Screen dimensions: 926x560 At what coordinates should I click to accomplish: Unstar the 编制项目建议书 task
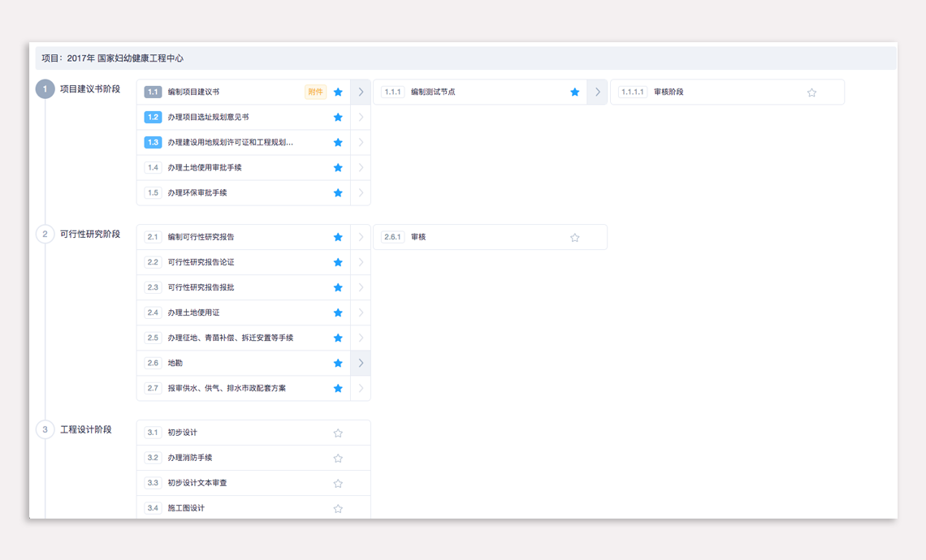click(x=338, y=93)
